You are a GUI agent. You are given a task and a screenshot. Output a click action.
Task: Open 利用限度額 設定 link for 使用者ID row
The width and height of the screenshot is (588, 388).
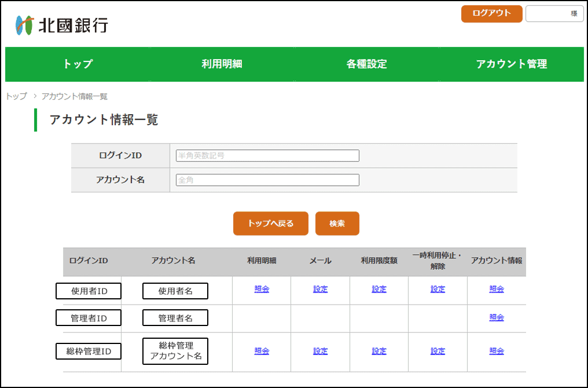[x=379, y=289]
